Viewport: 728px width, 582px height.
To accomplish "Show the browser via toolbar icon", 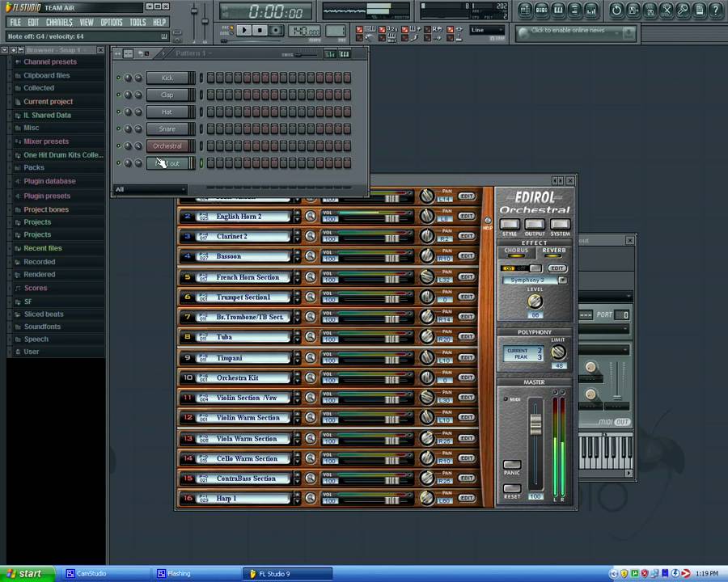I will coord(575,10).
